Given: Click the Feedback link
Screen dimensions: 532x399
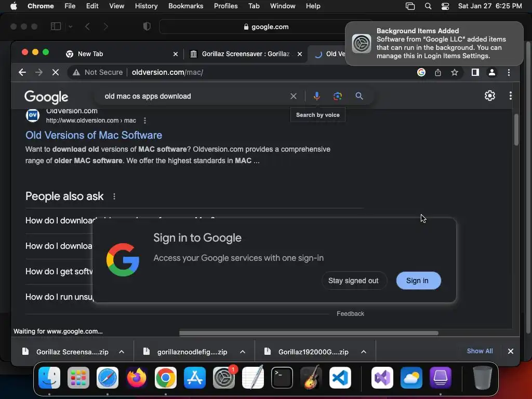Looking at the screenshot, I should coord(350,314).
